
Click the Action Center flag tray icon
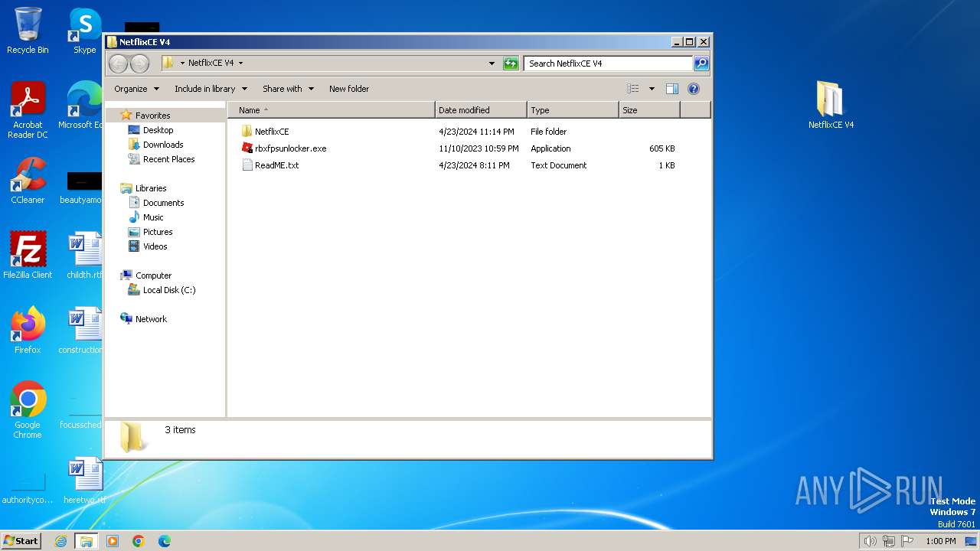[908, 541]
